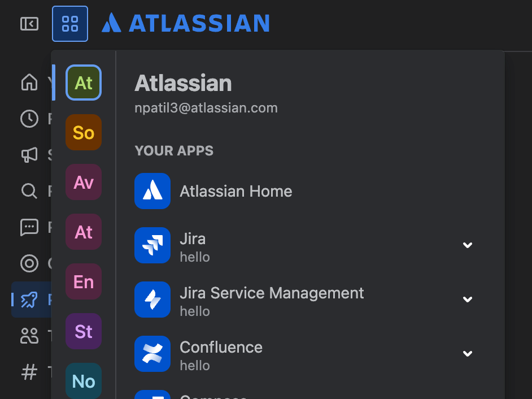Choose the teal No organization avatar
The height and width of the screenshot is (399, 532).
pos(84,381)
